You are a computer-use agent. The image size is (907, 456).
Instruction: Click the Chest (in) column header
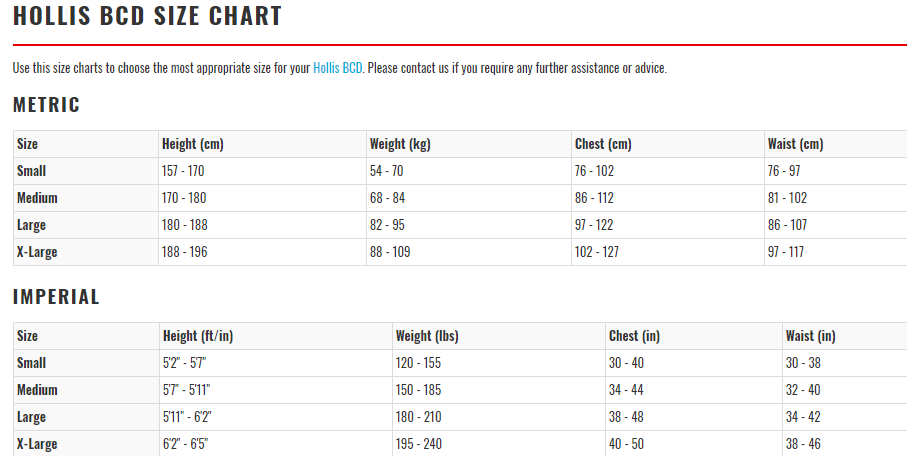click(635, 336)
